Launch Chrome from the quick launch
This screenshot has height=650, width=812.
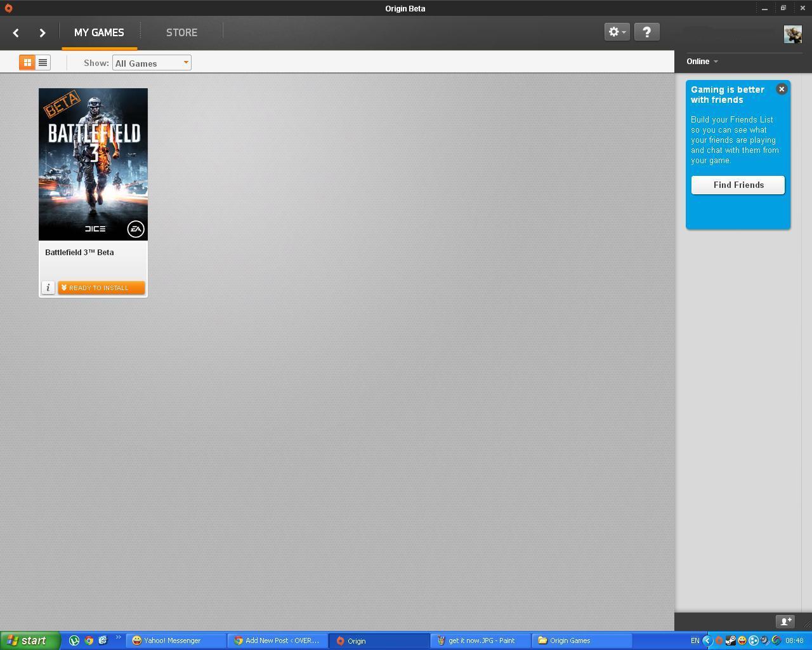(89, 640)
